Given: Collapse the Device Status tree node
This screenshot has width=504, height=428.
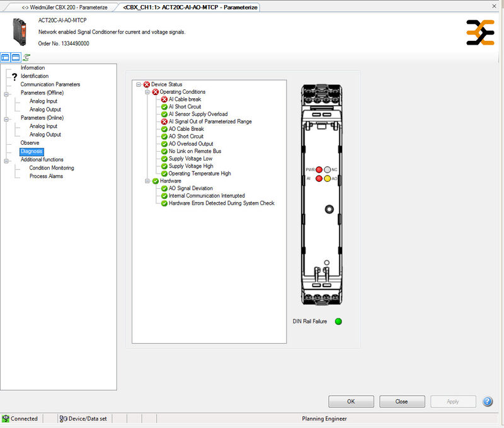Looking at the screenshot, I should tap(139, 85).
